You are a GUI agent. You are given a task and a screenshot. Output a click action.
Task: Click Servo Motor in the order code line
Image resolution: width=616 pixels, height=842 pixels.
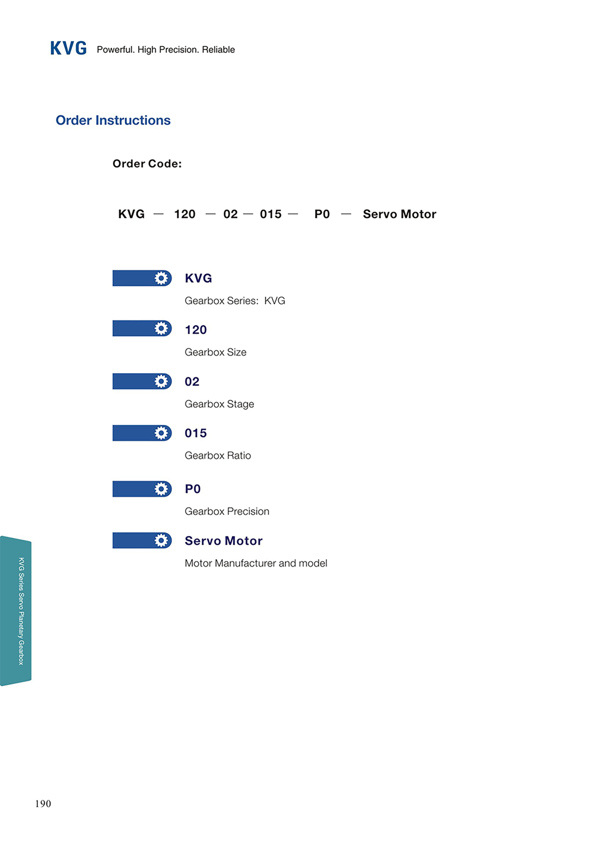[399, 214]
